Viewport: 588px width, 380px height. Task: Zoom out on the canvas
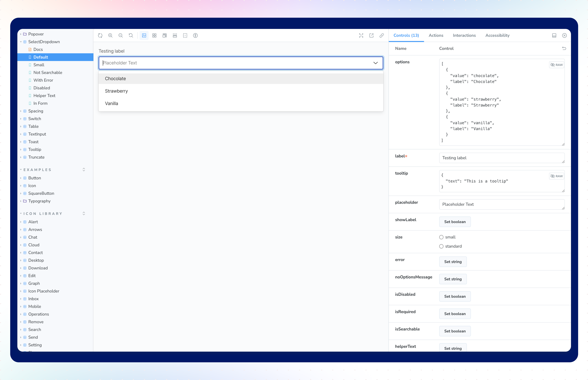coord(121,36)
